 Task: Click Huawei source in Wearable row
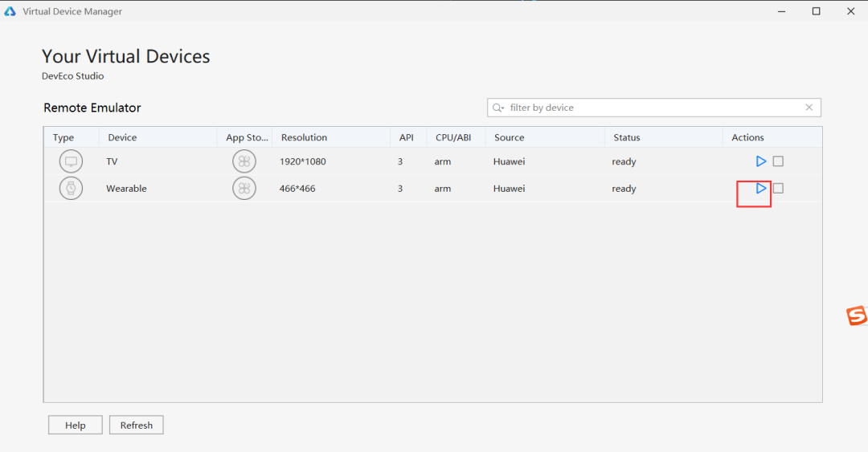tap(510, 188)
